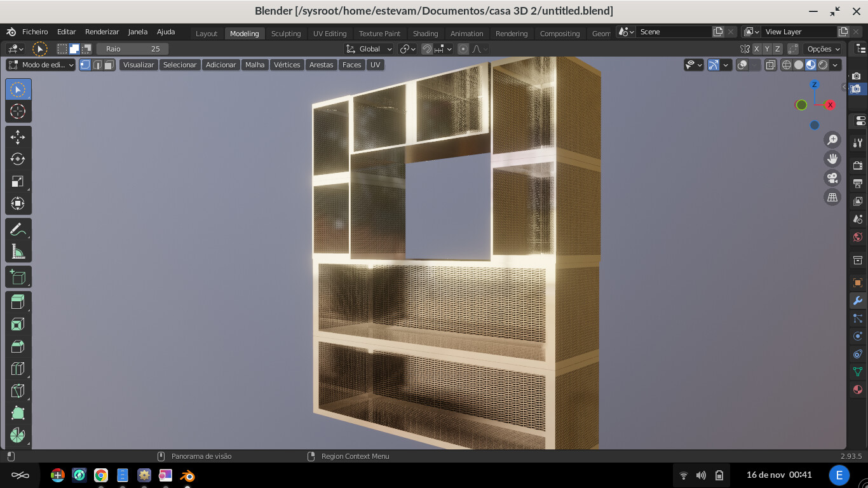Open the Vértices menu in the header
Viewport: 868px width, 488px height.
pos(287,64)
